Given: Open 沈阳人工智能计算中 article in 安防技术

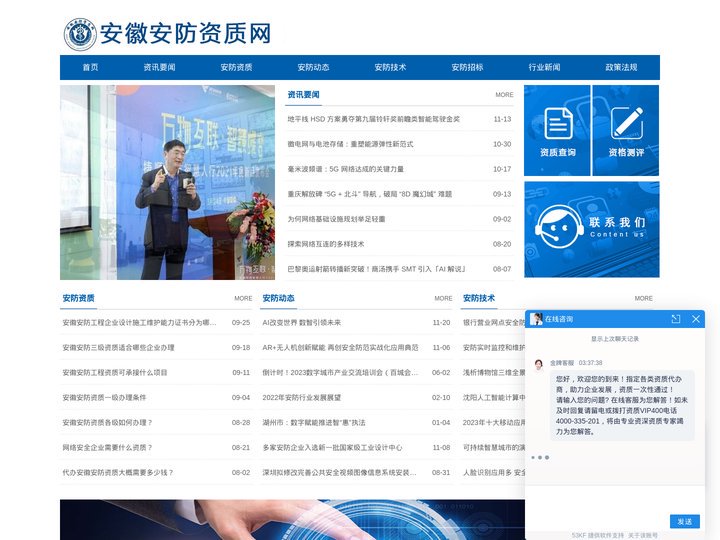Looking at the screenshot, I should point(494,398).
